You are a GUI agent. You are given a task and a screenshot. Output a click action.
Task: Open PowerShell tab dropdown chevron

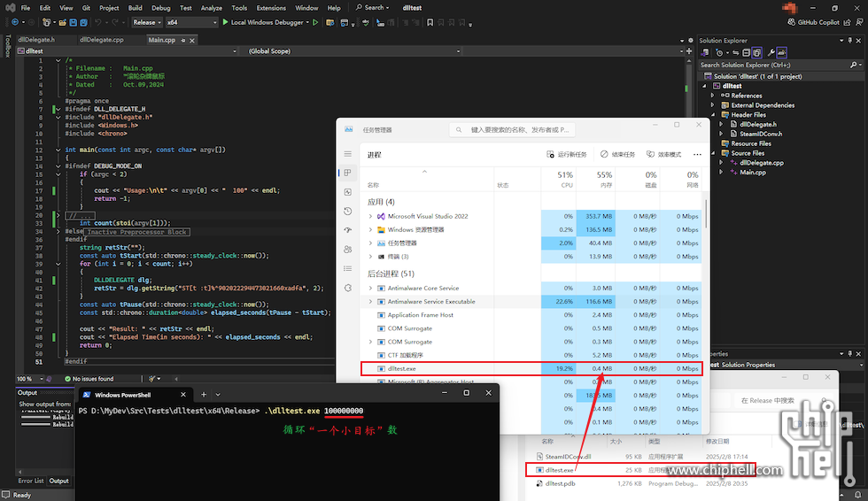point(218,394)
